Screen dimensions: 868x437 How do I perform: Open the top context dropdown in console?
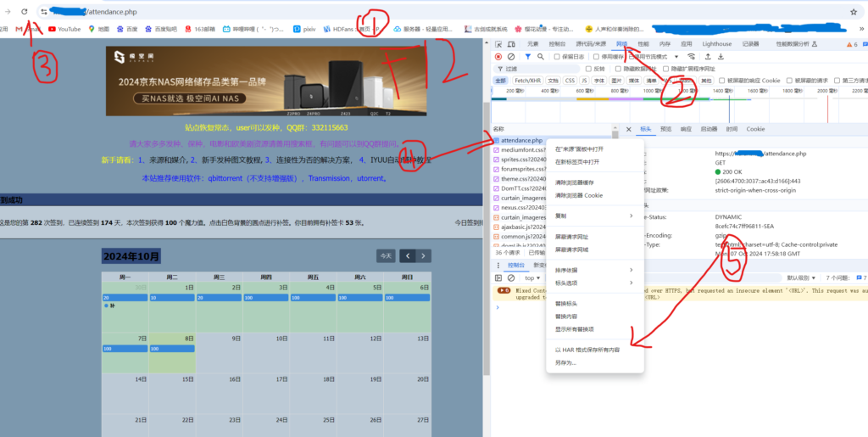tap(532, 277)
